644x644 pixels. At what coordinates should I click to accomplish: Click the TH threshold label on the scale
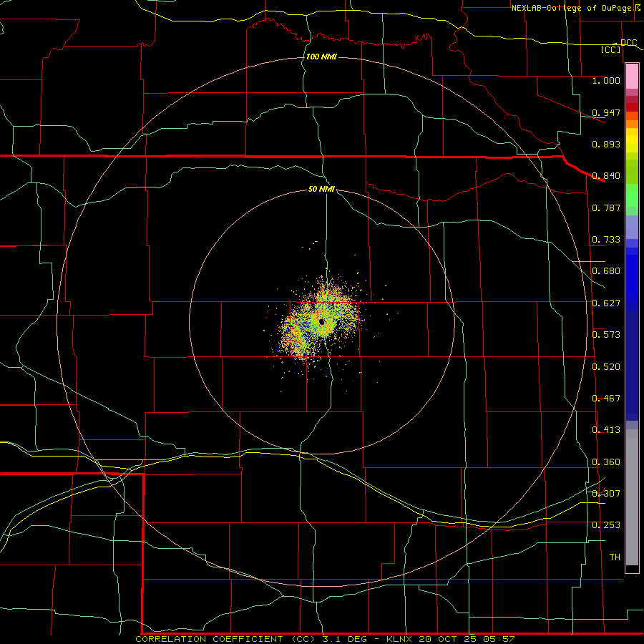(615, 557)
